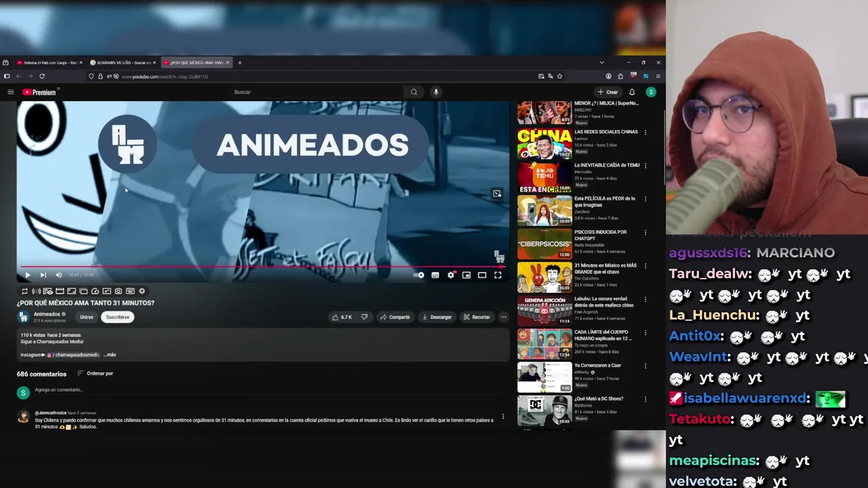Enter fullscreen mode
The image size is (868, 488).
(x=498, y=275)
